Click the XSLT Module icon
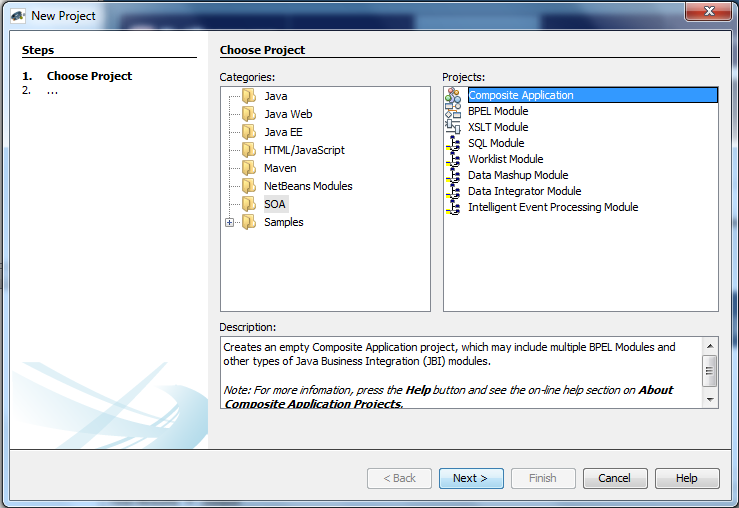The image size is (739, 508). click(453, 127)
